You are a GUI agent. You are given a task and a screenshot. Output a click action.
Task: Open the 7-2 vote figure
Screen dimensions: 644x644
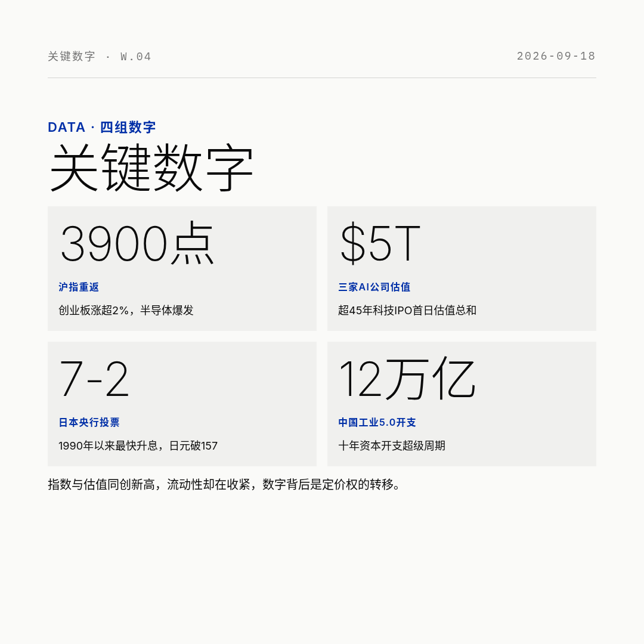(x=94, y=378)
